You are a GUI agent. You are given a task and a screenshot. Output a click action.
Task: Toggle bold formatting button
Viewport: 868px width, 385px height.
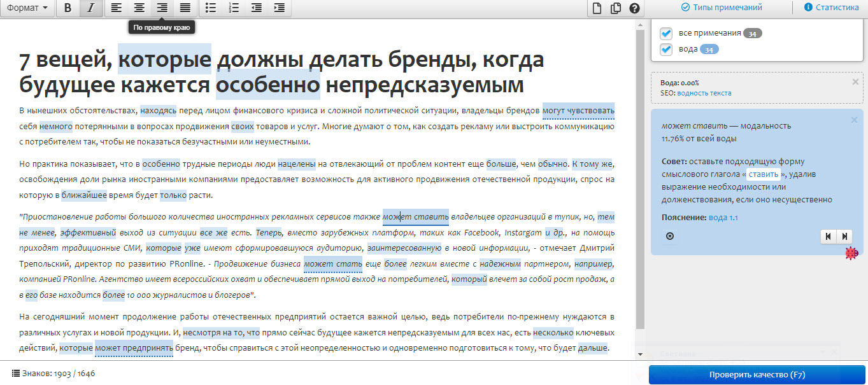click(68, 8)
